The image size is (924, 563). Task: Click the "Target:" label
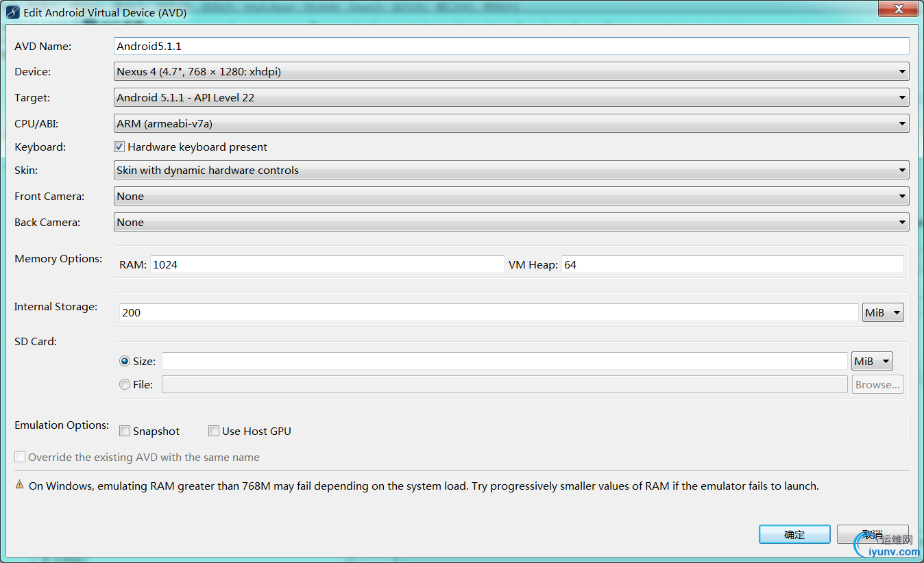[x=32, y=97]
